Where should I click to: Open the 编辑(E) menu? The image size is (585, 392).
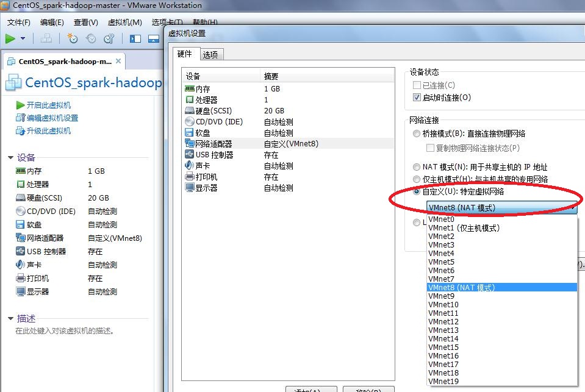tap(52, 23)
